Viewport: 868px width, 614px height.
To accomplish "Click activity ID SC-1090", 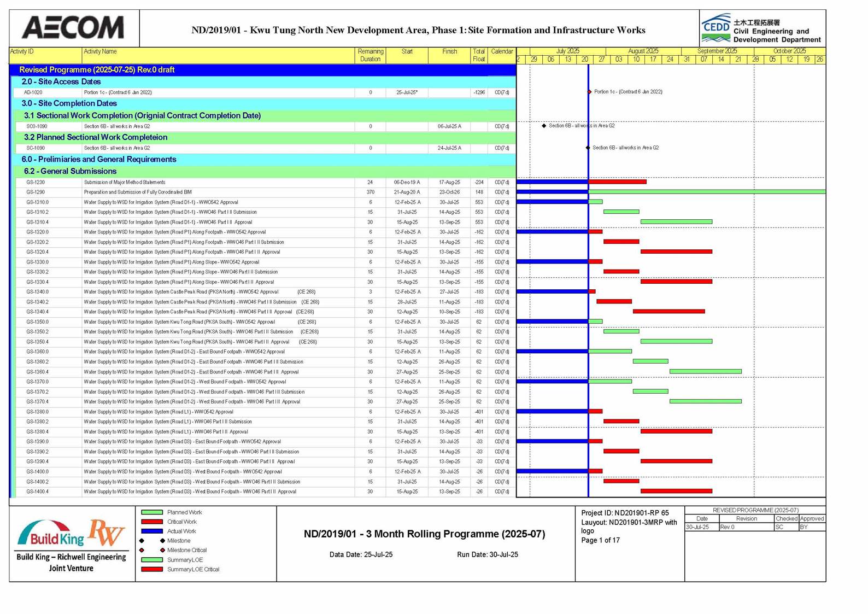I will [36, 148].
